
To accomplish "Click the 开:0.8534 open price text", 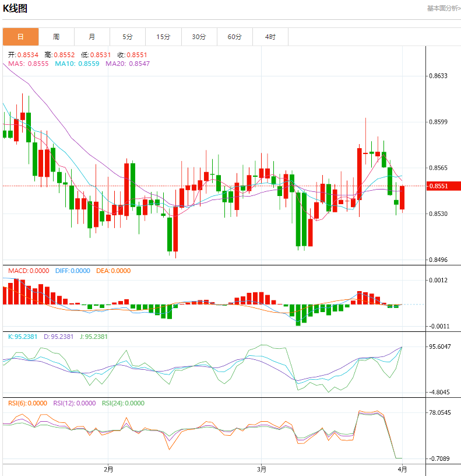I will [x=23, y=55].
